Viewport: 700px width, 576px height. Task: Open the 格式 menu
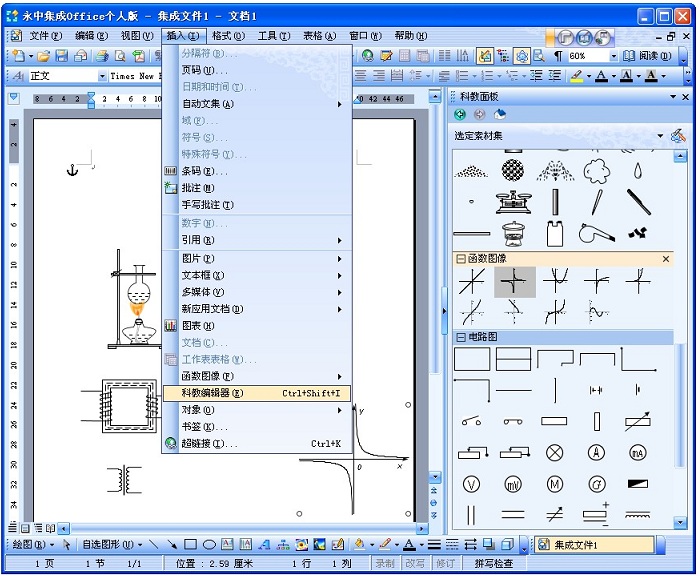pos(229,36)
